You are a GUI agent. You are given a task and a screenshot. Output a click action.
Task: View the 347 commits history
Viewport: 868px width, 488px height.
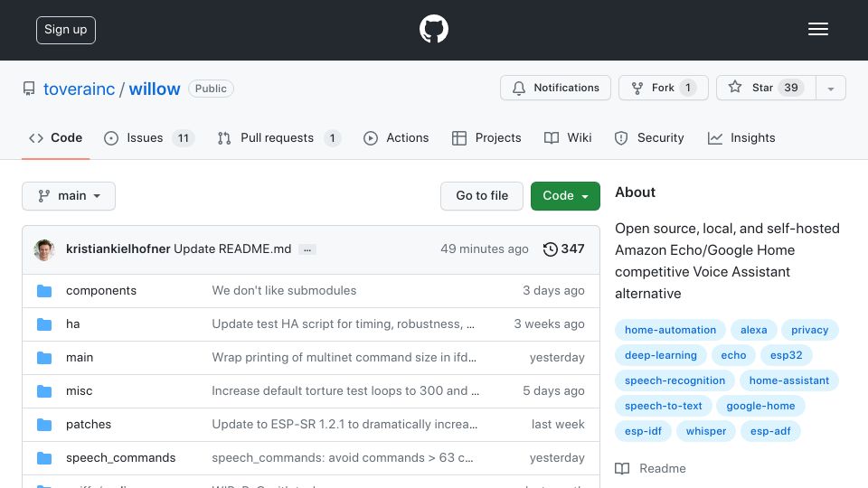click(563, 249)
